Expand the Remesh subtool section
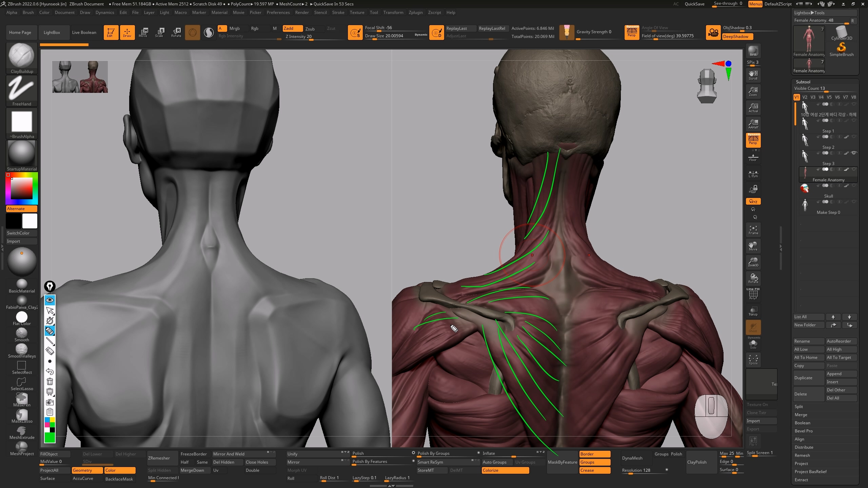This screenshot has width=868, height=488. click(x=802, y=455)
